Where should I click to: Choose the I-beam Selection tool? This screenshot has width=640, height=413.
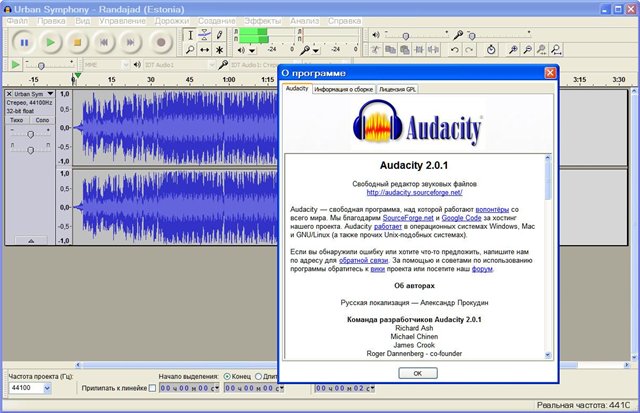point(190,35)
